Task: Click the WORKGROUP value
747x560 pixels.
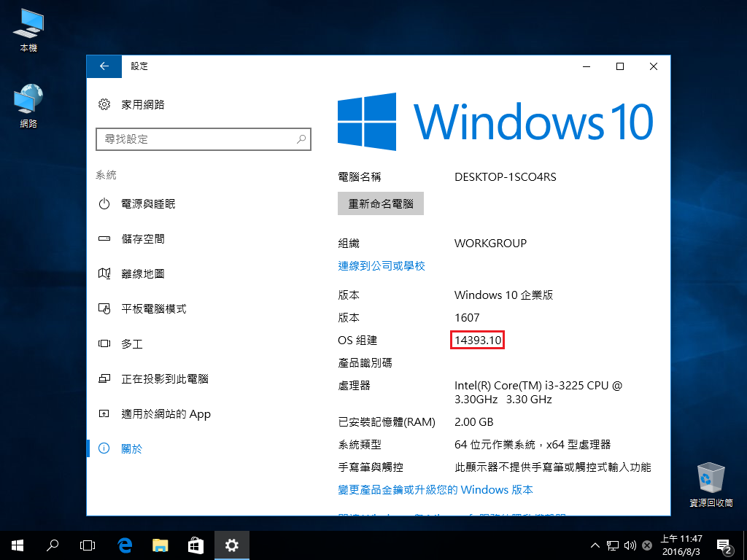Action: pyautogui.click(x=490, y=243)
